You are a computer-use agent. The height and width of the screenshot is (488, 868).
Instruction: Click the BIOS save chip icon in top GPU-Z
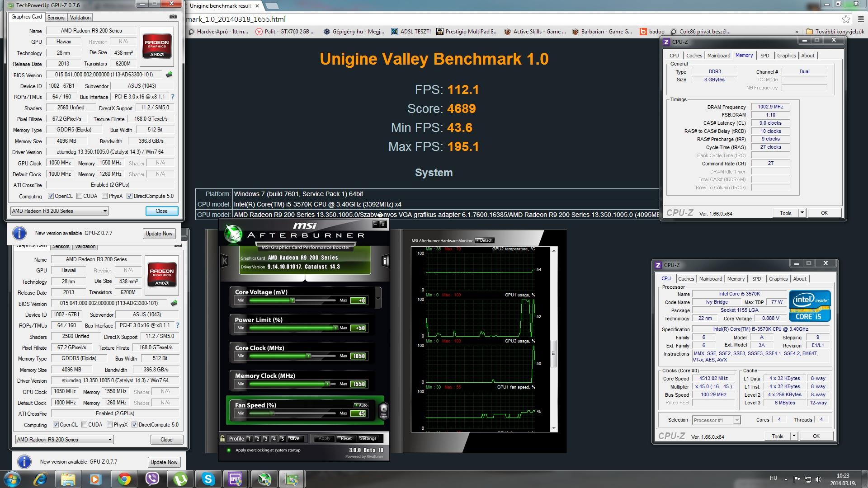coord(169,75)
